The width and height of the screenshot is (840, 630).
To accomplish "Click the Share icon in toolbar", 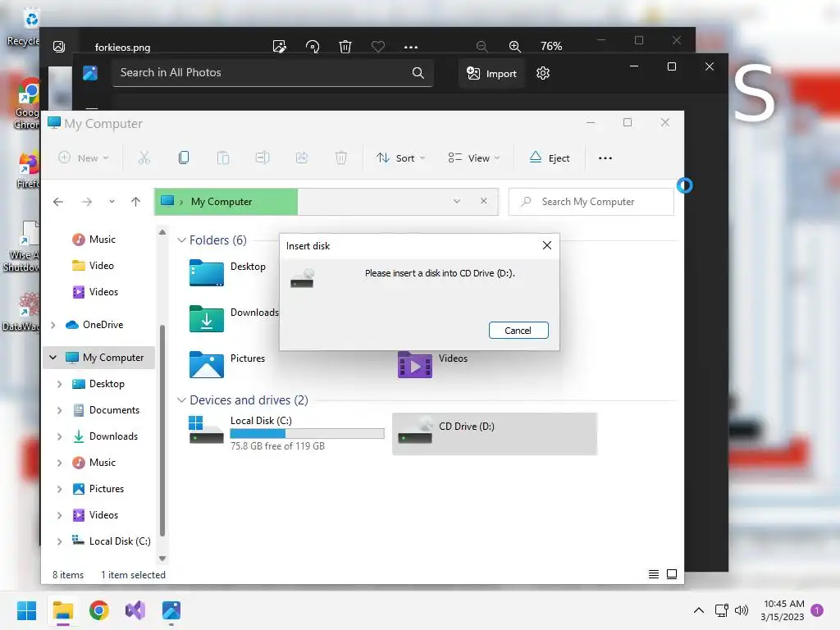I will pyautogui.click(x=302, y=157).
